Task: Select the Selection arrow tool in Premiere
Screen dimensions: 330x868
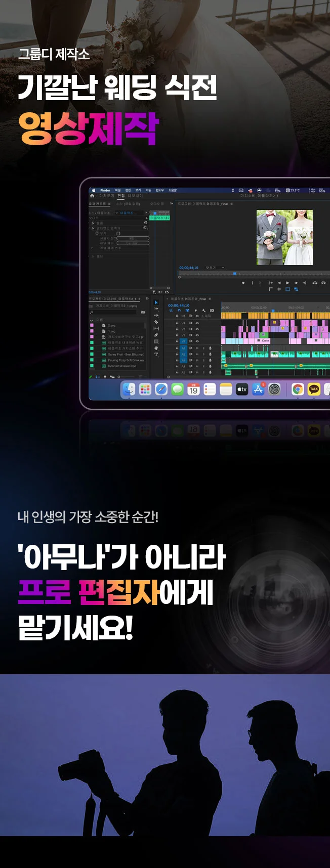Action: pyautogui.click(x=156, y=302)
